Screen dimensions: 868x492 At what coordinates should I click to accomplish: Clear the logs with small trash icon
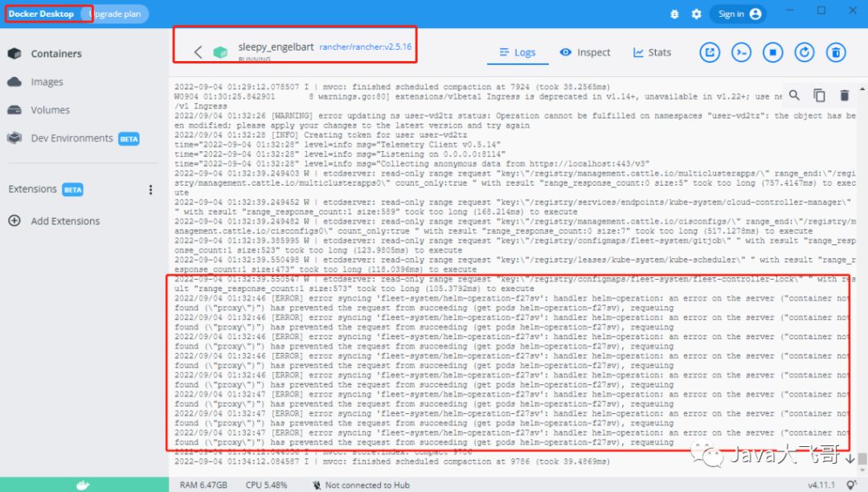pos(844,95)
